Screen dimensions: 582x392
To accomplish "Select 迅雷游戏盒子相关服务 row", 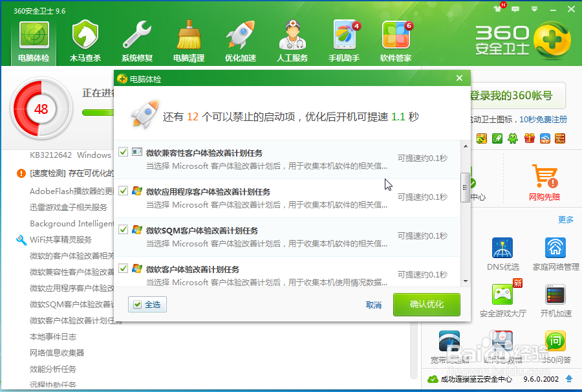I will coord(69,207).
